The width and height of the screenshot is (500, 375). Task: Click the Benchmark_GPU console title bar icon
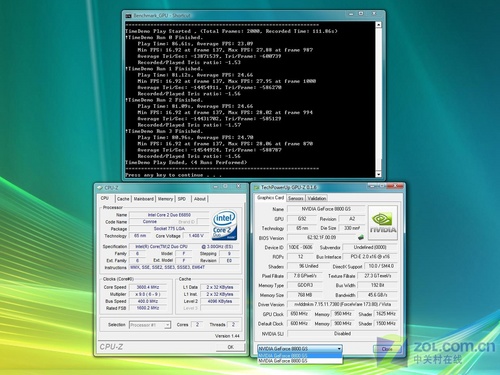pos(128,16)
